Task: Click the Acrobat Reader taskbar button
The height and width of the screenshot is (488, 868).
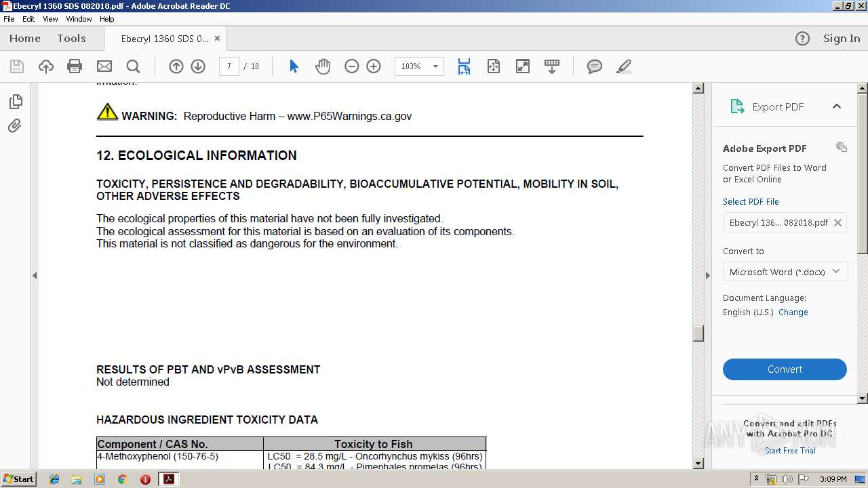Action: (168, 479)
